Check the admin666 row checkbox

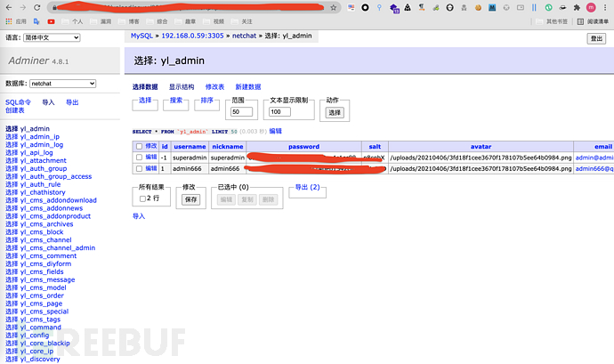tap(139, 168)
